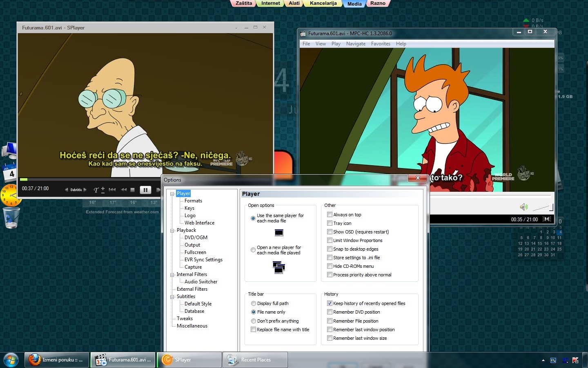Click the red flag tray icon
Viewport: 588px width, 368px height.
[575, 360]
